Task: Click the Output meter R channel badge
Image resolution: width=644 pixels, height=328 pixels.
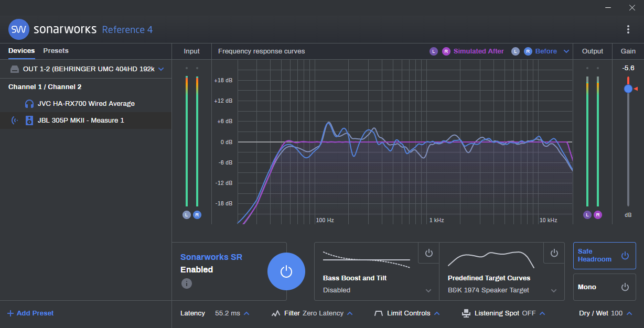Action: pyautogui.click(x=598, y=215)
